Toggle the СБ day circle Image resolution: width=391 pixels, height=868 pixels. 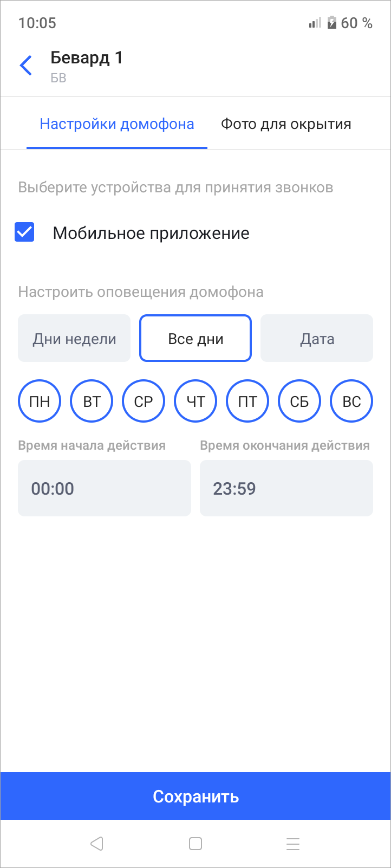point(299,401)
